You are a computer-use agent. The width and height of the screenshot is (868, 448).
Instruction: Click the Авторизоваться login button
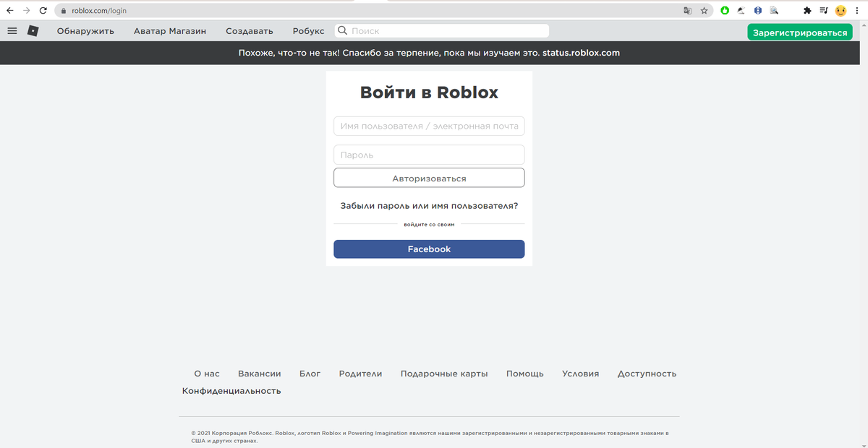429,178
